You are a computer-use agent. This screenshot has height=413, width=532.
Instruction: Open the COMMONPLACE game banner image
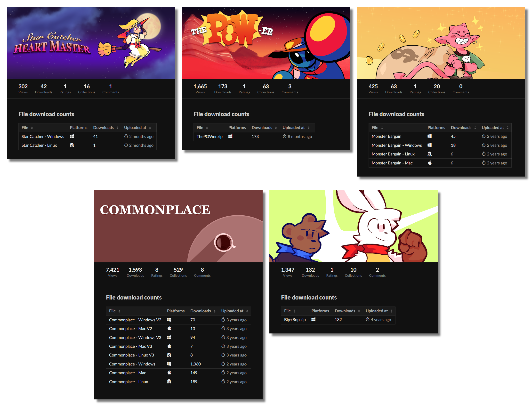(x=178, y=226)
